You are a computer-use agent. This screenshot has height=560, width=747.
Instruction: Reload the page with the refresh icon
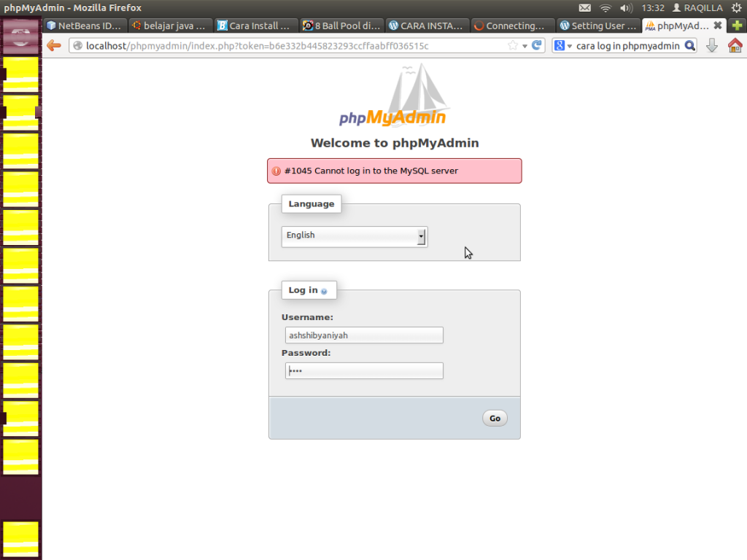pos(536,45)
